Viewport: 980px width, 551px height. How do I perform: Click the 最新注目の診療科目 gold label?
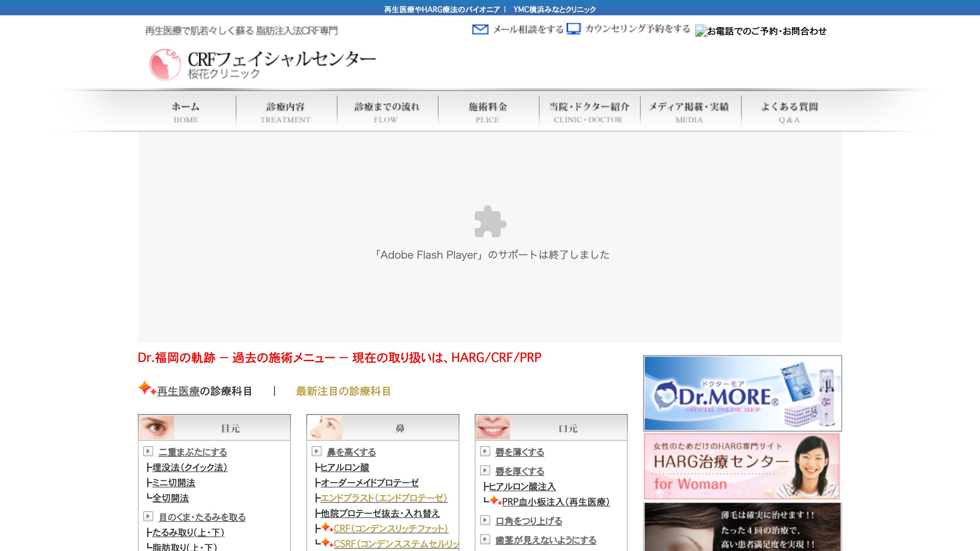pyautogui.click(x=343, y=391)
